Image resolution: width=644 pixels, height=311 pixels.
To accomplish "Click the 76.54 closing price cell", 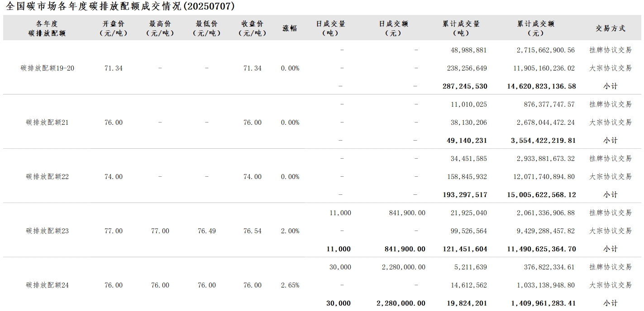I will pos(253,231).
